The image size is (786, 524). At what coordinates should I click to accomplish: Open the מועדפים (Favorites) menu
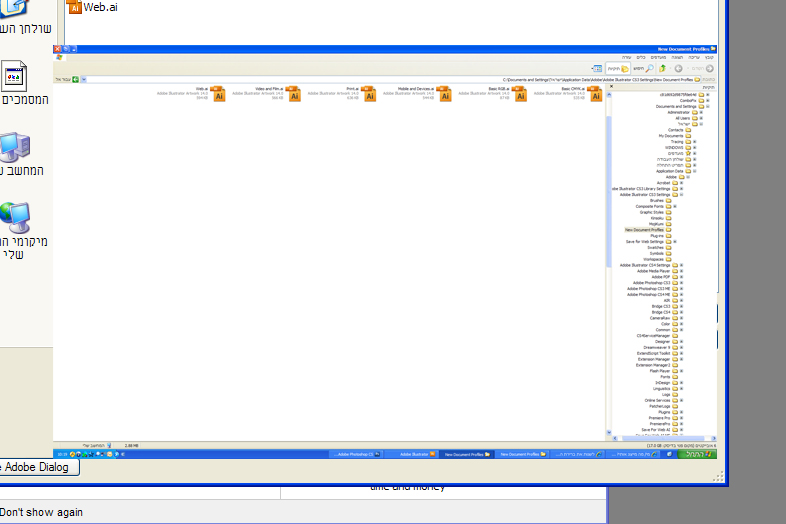coord(658,58)
